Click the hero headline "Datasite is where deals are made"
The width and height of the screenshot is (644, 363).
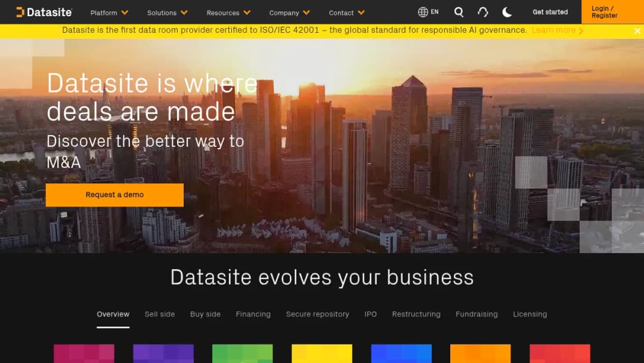[x=152, y=97]
